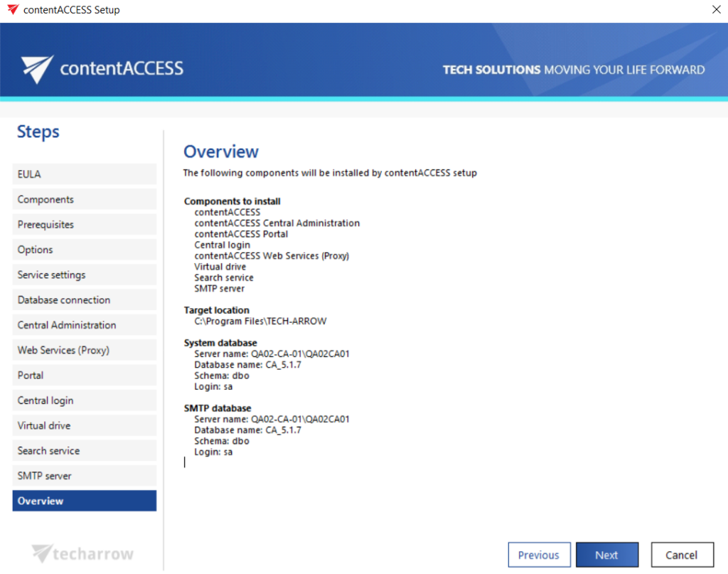Screen dimensions: 728x574
Task: Open the Service settings step
Action: tap(84, 275)
